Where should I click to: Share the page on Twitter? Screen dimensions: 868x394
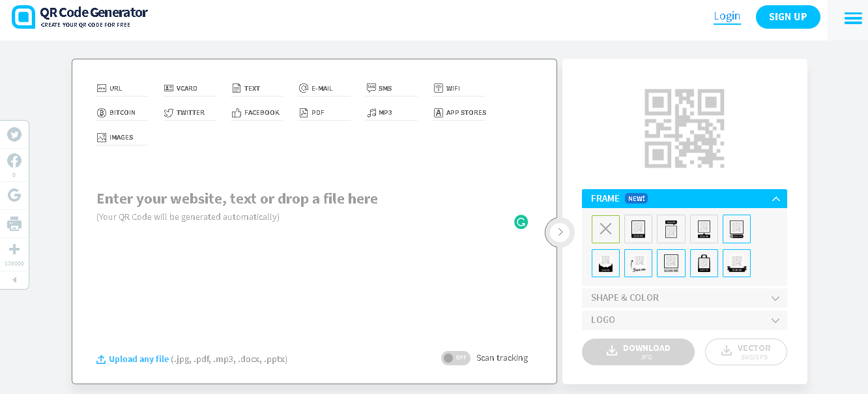click(14, 134)
